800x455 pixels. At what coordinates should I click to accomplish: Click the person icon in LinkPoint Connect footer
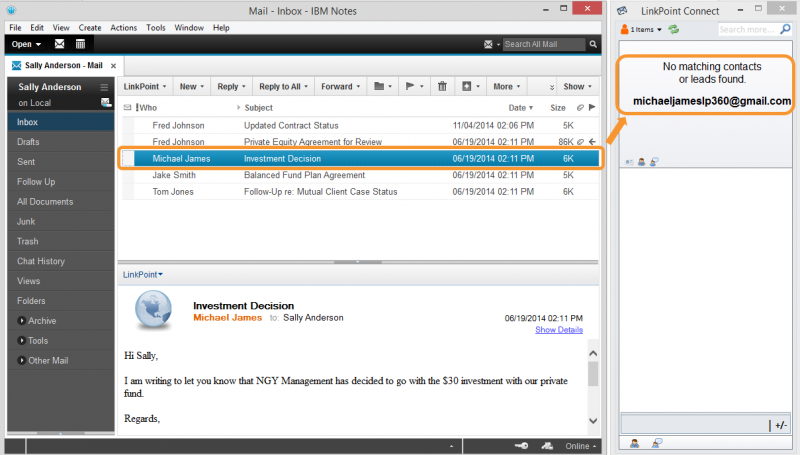634,443
